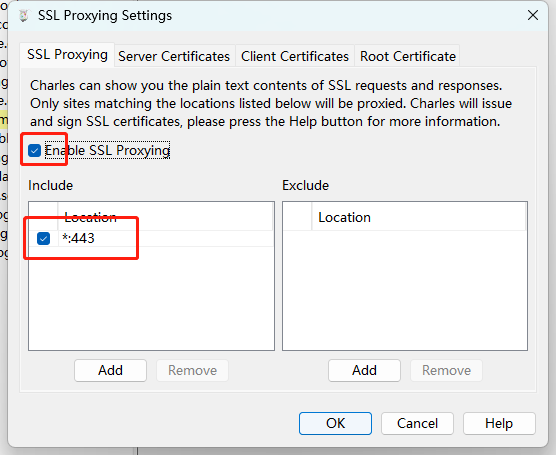Close the SSL Proxying Settings dialog
Image resolution: width=556 pixels, height=455 pixels.
[533, 15]
